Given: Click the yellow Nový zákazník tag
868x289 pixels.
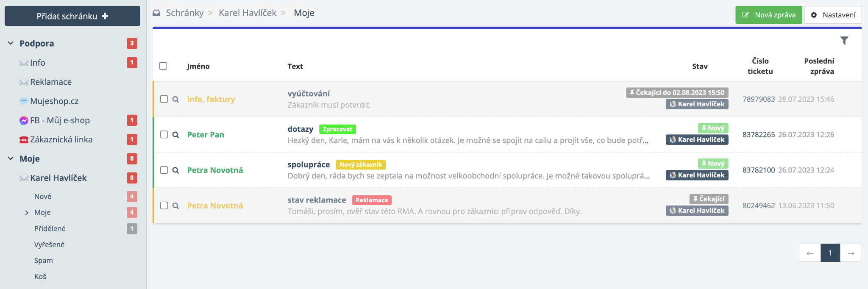Looking at the screenshot, I should pos(360,165).
